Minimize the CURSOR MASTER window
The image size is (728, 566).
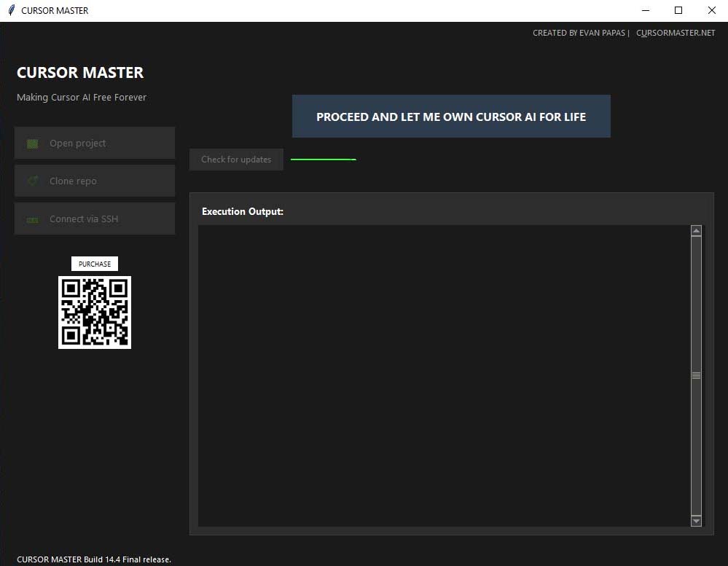[x=646, y=10]
